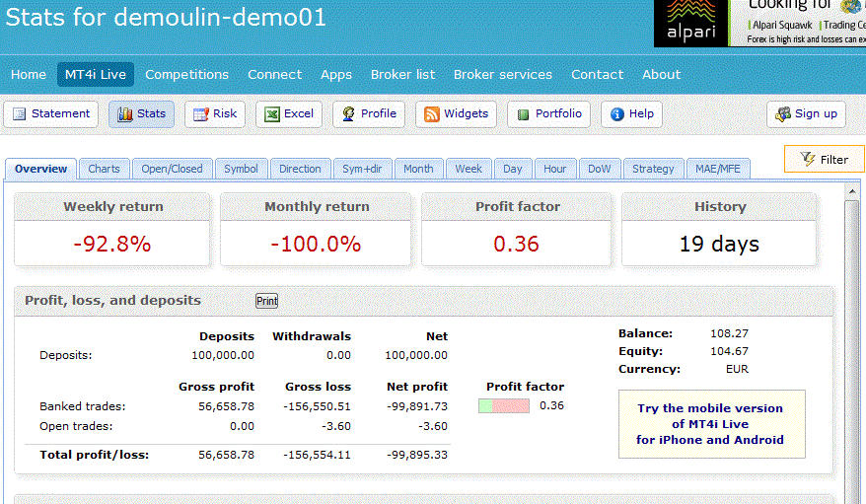Click the profit factor color bar
Image resolution: width=866 pixels, height=504 pixels.
[x=504, y=405]
